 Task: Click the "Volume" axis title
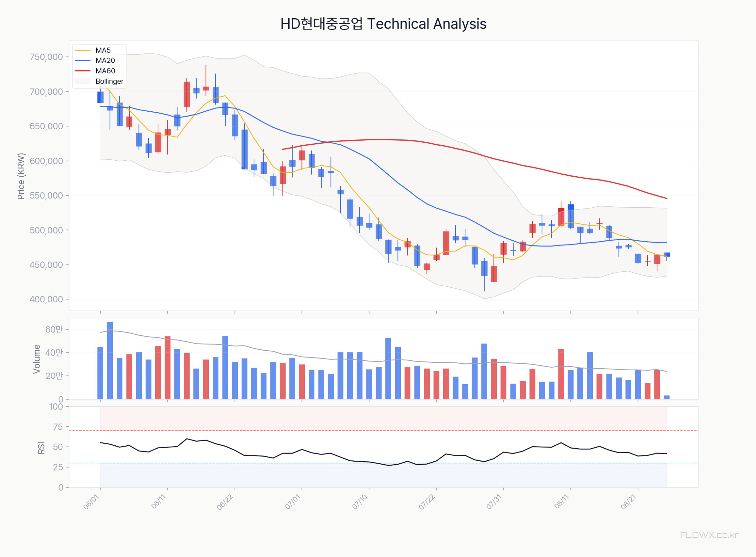pyautogui.click(x=36, y=359)
